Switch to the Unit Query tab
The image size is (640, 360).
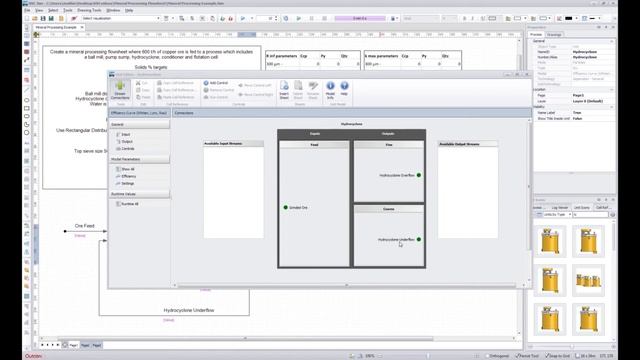pyautogui.click(x=582, y=208)
